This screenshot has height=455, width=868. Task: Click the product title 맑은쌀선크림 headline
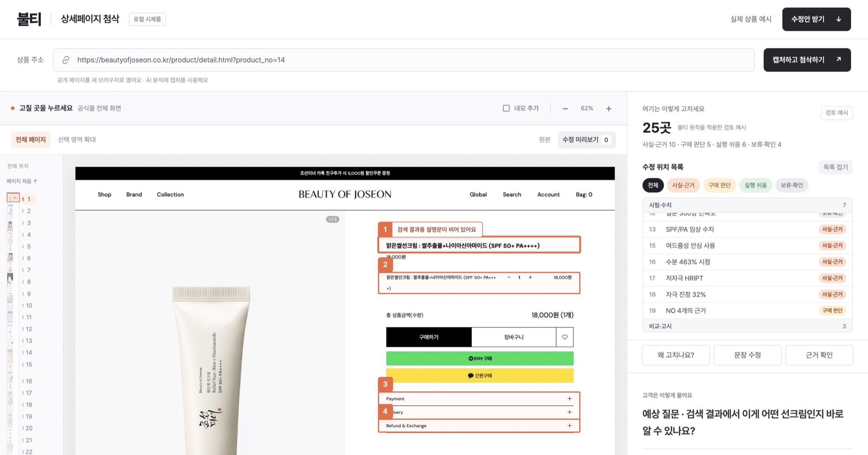463,246
